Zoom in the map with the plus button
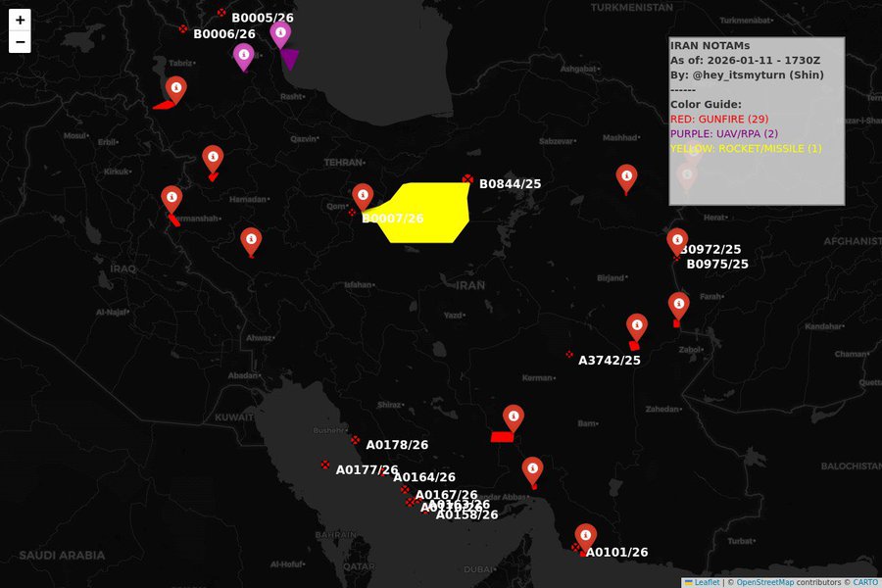This screenshot has height=588, width=882. click(20, 21)
